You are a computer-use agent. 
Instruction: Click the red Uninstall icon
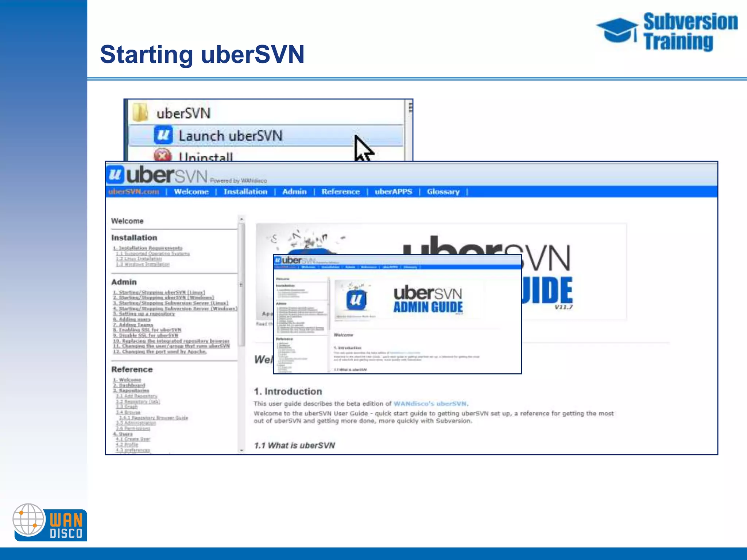[x=163, y=155]
